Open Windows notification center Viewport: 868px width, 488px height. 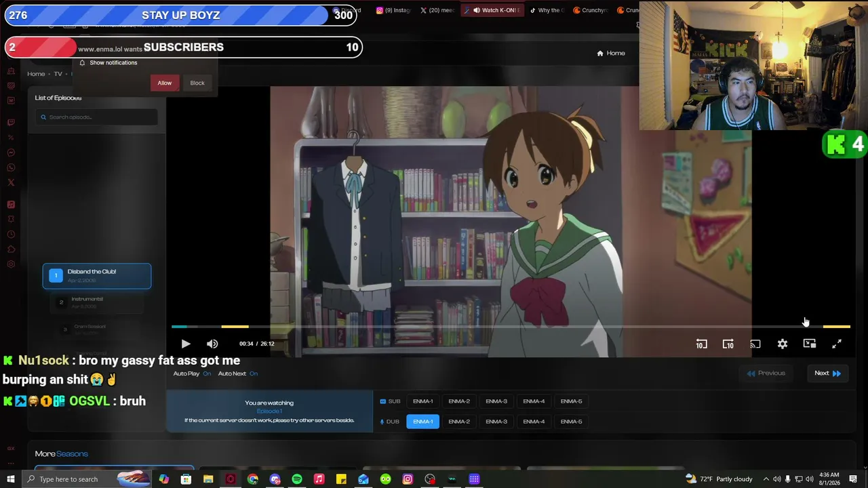(854, 479)
